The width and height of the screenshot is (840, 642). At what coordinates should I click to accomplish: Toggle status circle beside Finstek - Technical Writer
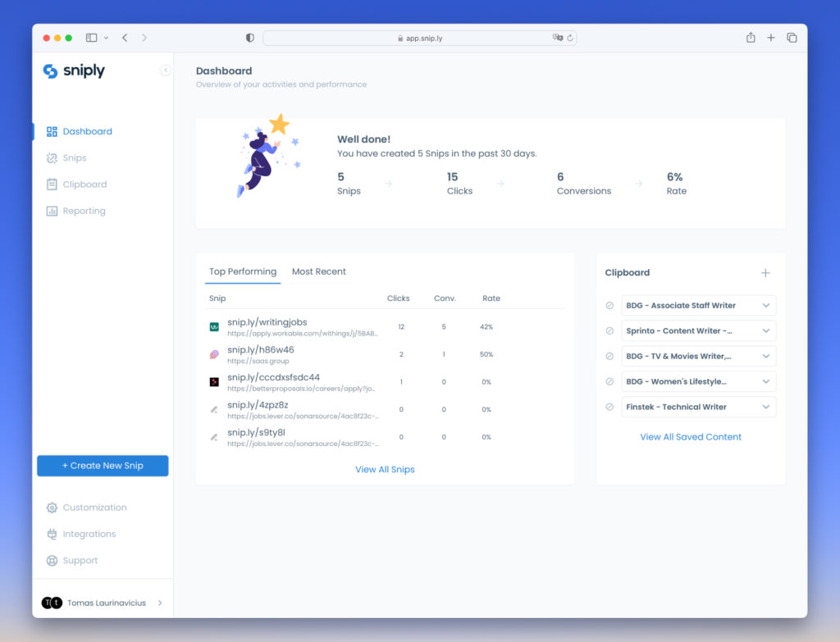tap(609, 407)
